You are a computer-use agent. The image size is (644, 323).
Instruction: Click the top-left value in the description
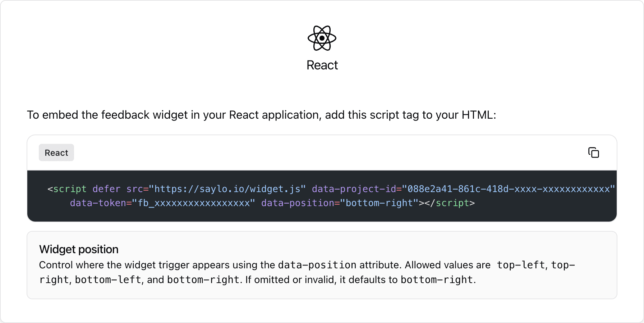click(521, 265)
